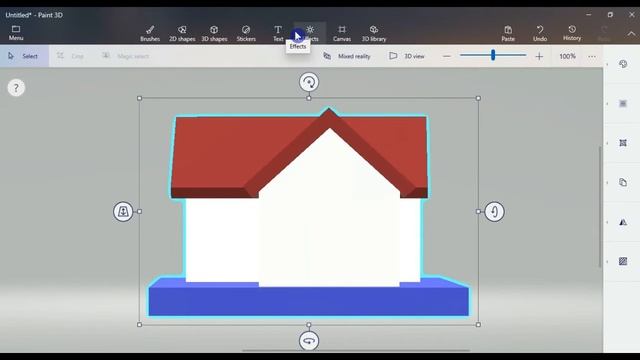640x360 pixels.
Task: Click the top rotation handle above the house
Action: click(309, 82)
